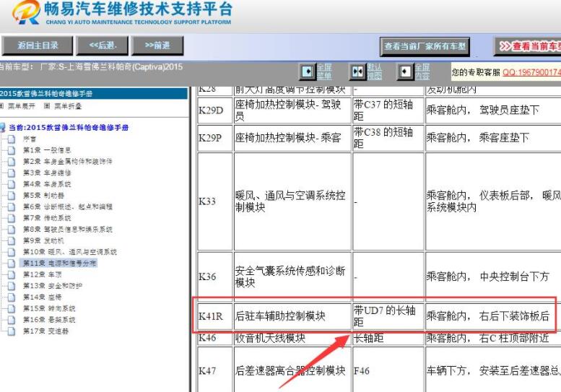This screenshot has width=561, height=392.
Task: Click the page icon beside 序言
Action: (x=12, y=139)
